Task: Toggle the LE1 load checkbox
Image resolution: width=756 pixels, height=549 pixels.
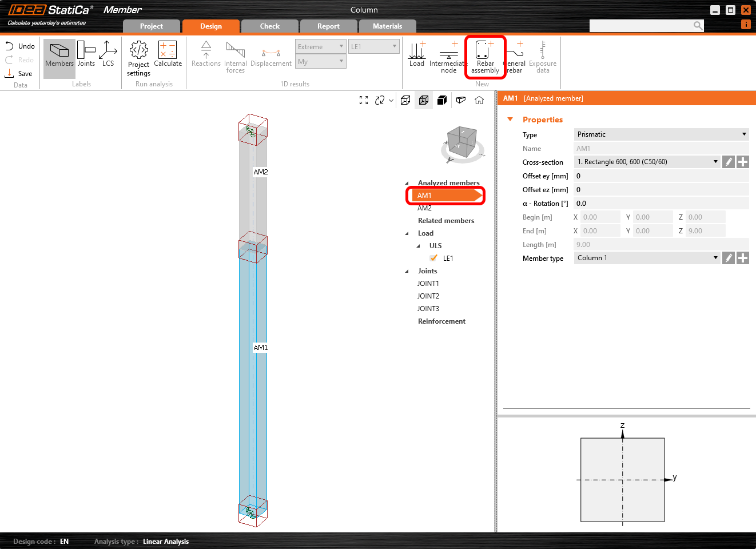Action: 433,258
